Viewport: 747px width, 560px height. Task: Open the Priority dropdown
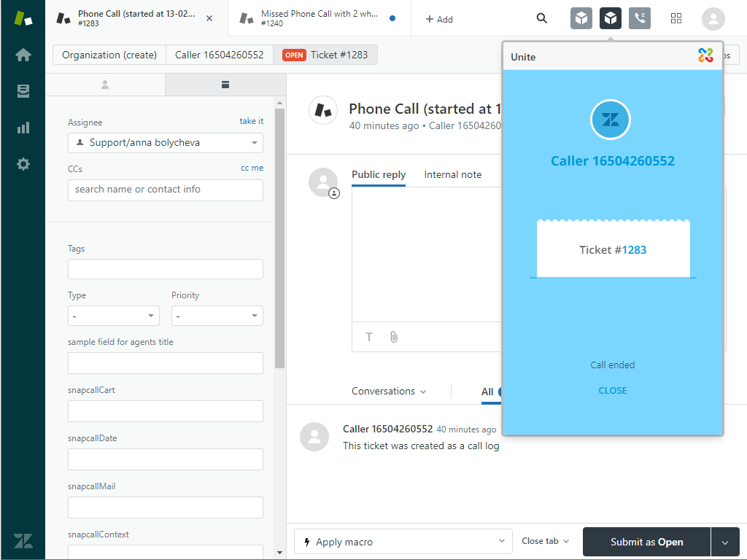coord(217,316)
